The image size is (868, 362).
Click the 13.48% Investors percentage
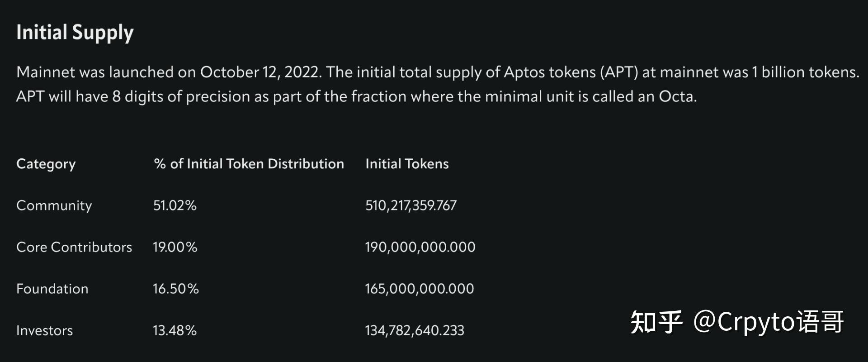pos(175,330)
